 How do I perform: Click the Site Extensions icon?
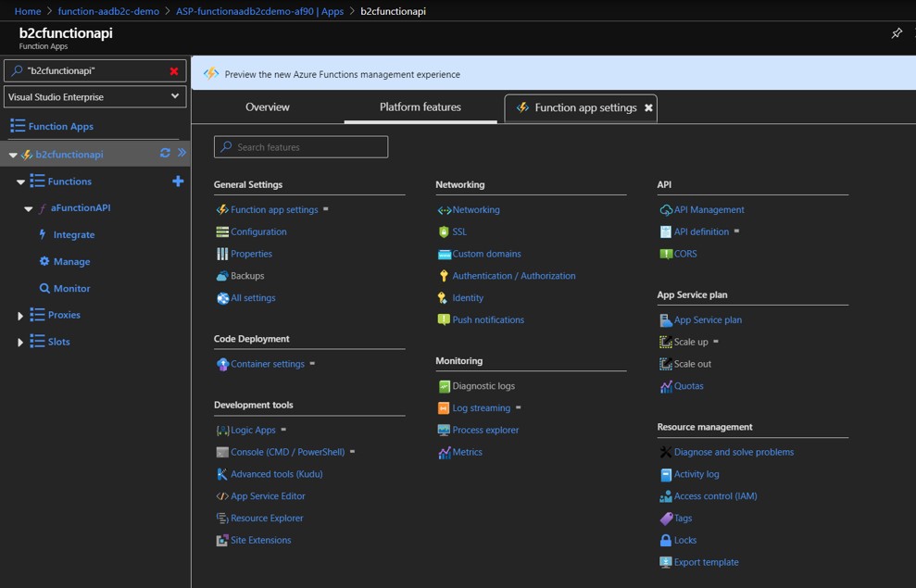[222, 540]
